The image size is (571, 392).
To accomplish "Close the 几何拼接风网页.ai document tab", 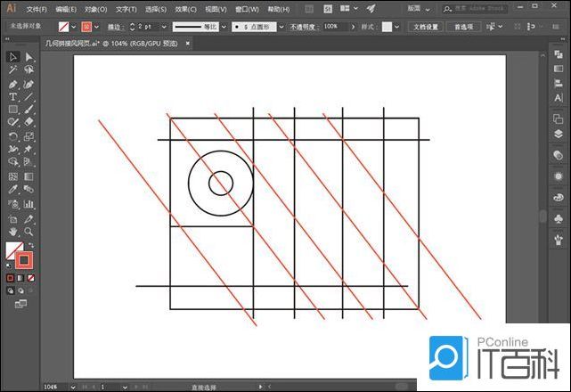I will click(188, 44).
